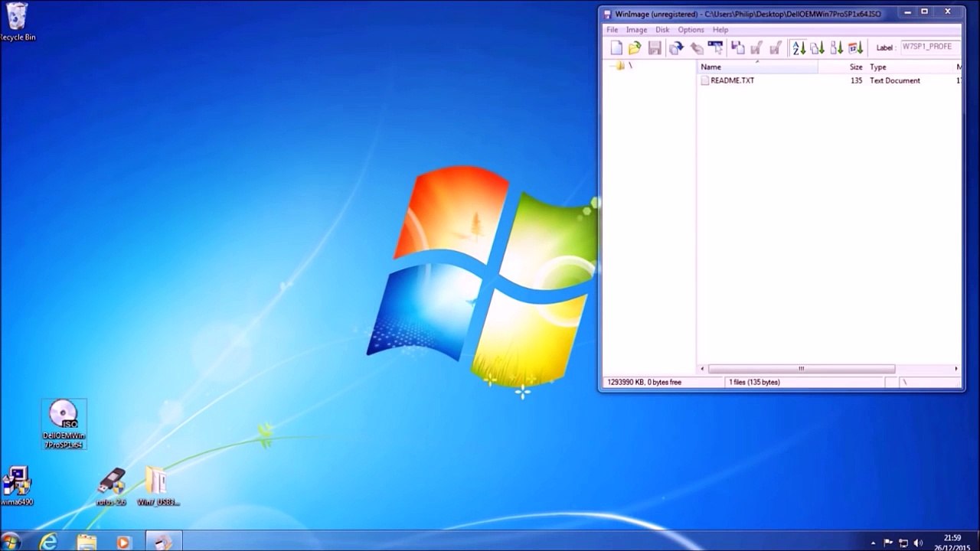Click the first grayed checkmark toolbar icon

pyautogui.click(x=756, y=48)
